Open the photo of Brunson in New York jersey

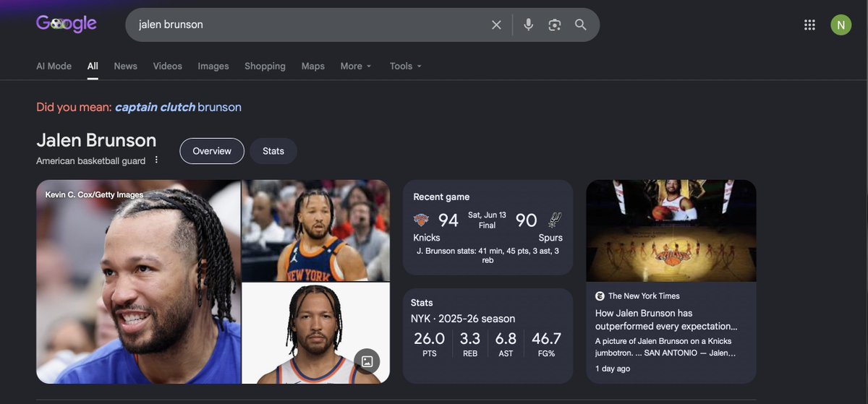pyautogui.click(x=315, y=231)
